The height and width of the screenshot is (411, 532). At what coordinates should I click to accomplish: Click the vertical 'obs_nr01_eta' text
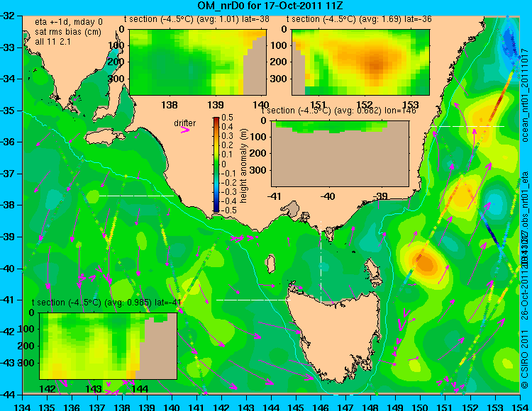pos(525,200)
